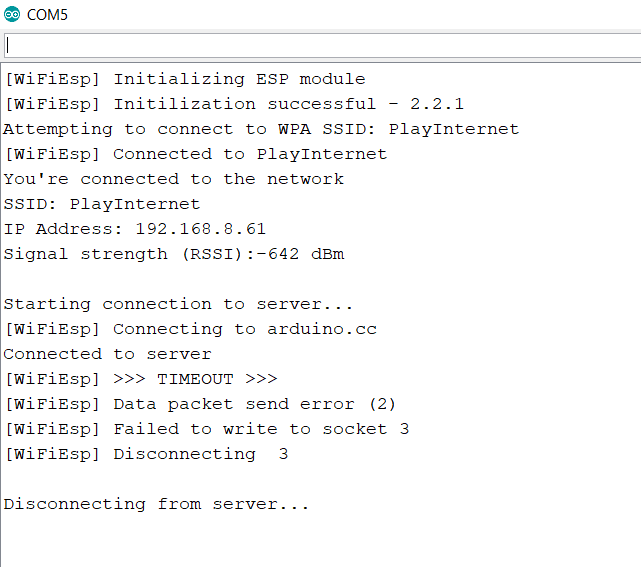641x567 pixels.
Task: Click the Signal strength (RSSI) line
Action: [x=174, y=254]
